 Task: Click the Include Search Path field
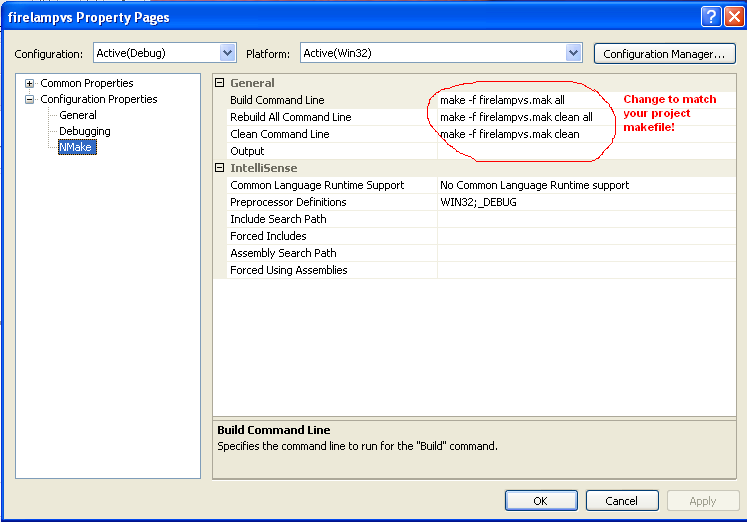590,219
